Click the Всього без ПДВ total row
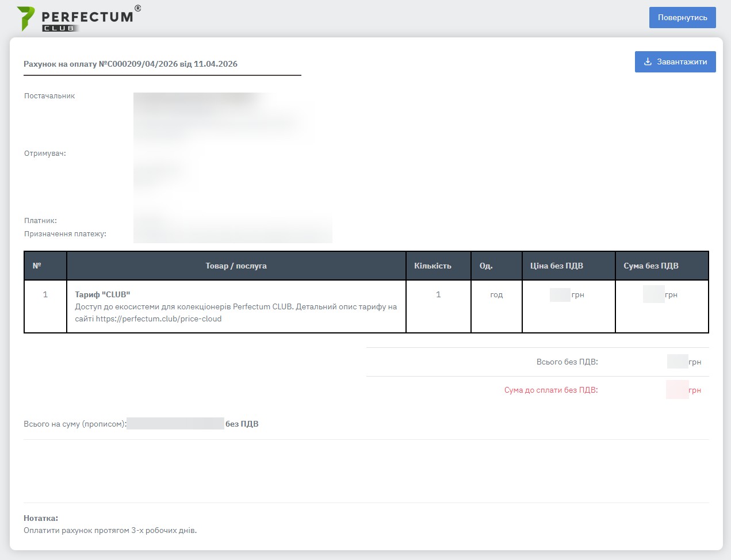 click(x=567, y=362)
